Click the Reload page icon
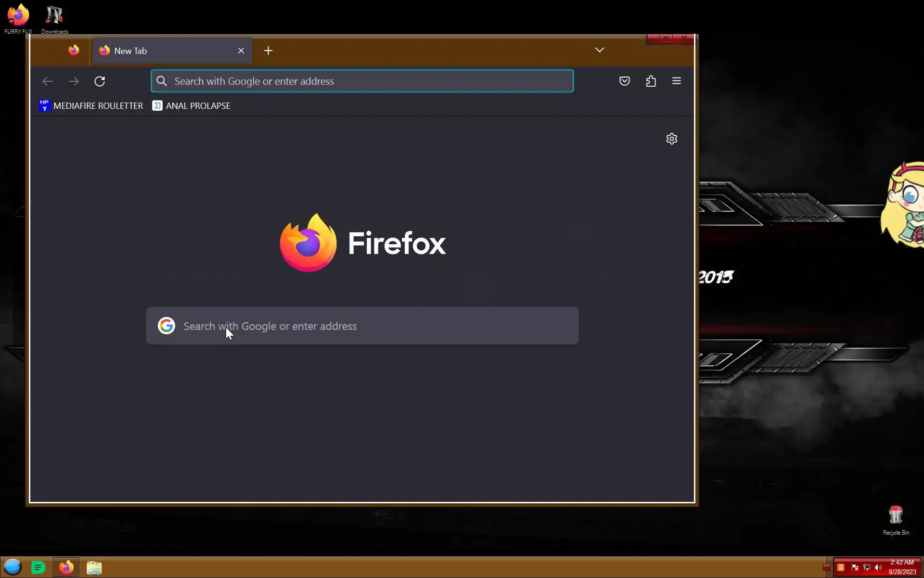This screenshot has width=924, height=578. [x=100, y=81]
